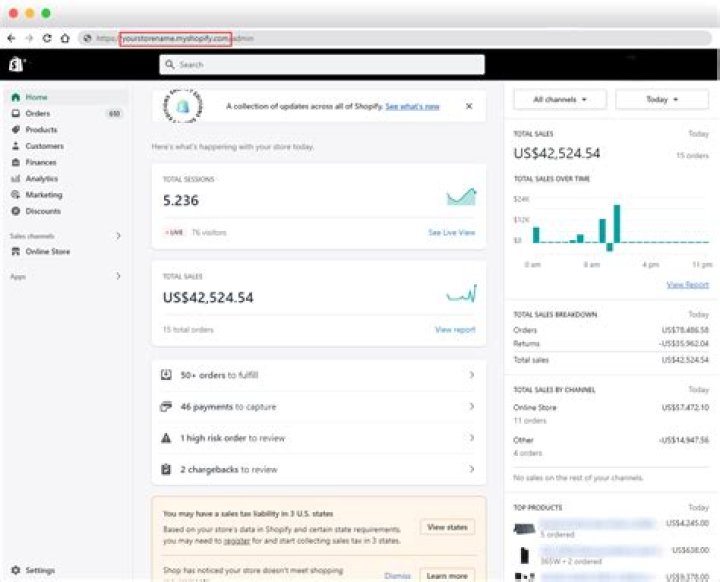Image resolution: width=720 pixels, height=582 pixels.
Task: Click the See Live View link
Action: 451,232
